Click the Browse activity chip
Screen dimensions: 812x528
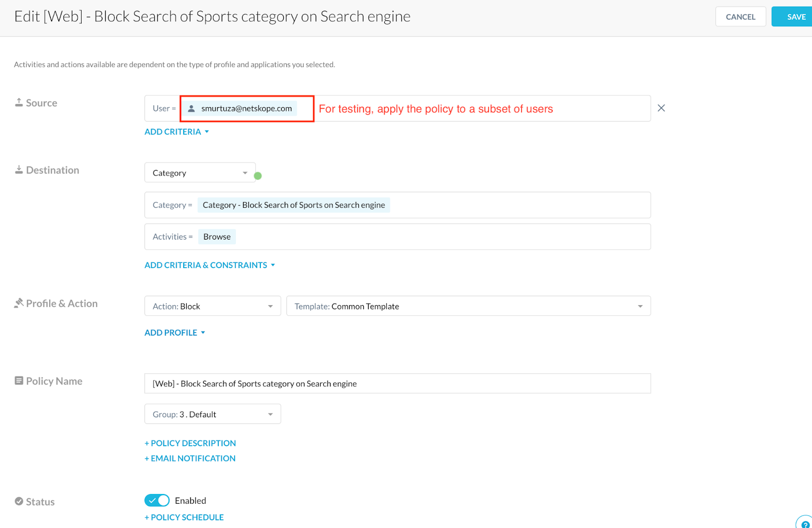pyautogui.click(x=217, y=237)
